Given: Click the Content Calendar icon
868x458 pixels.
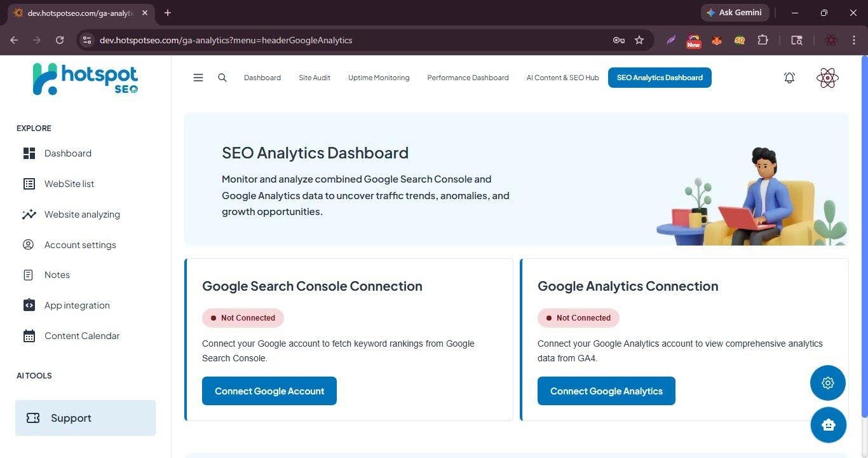Looking at the screenshot, I should point(29,336).
